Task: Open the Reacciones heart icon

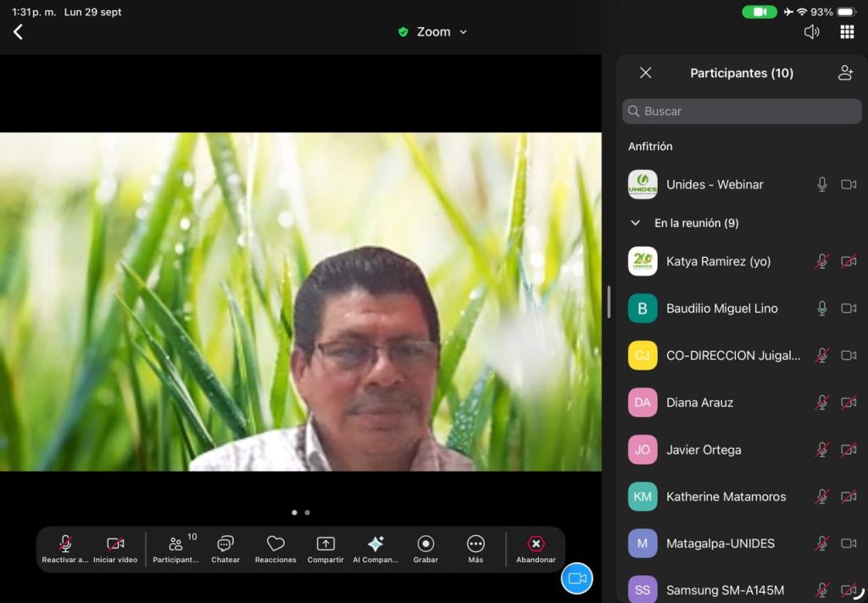Action: (x=275, y=544)
